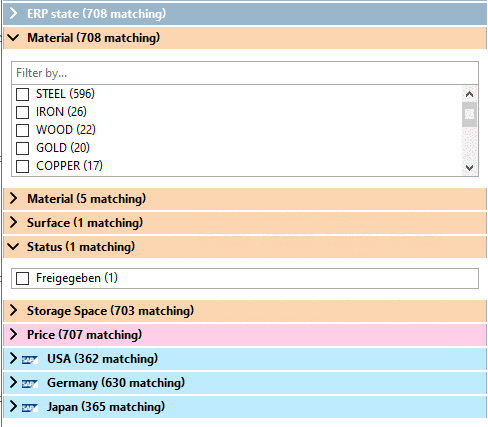488x427 pixels.
Task: Check the GOLD (20) checkbox
Action: pos(22,148)
